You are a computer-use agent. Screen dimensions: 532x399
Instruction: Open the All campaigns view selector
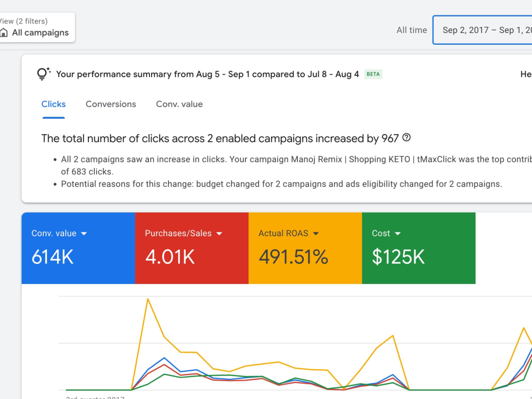pos(37,28)
